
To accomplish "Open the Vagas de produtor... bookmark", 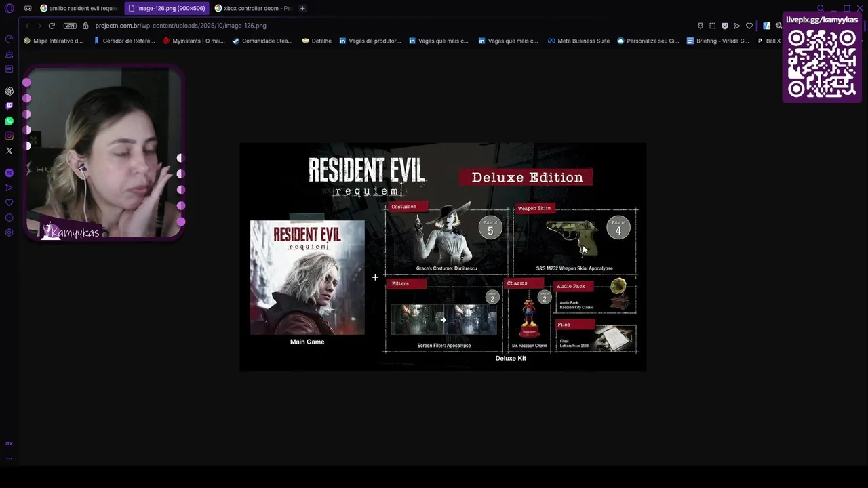I will point(370,41).
